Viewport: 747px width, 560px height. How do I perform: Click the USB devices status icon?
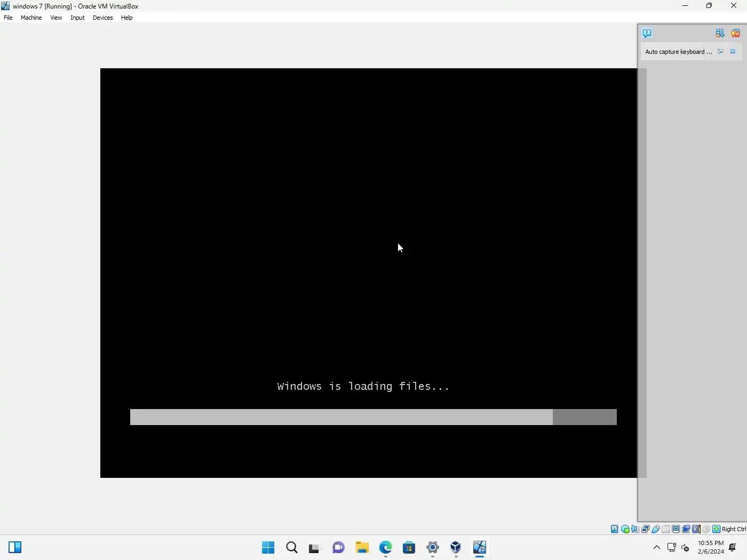(x=656, y=529)
